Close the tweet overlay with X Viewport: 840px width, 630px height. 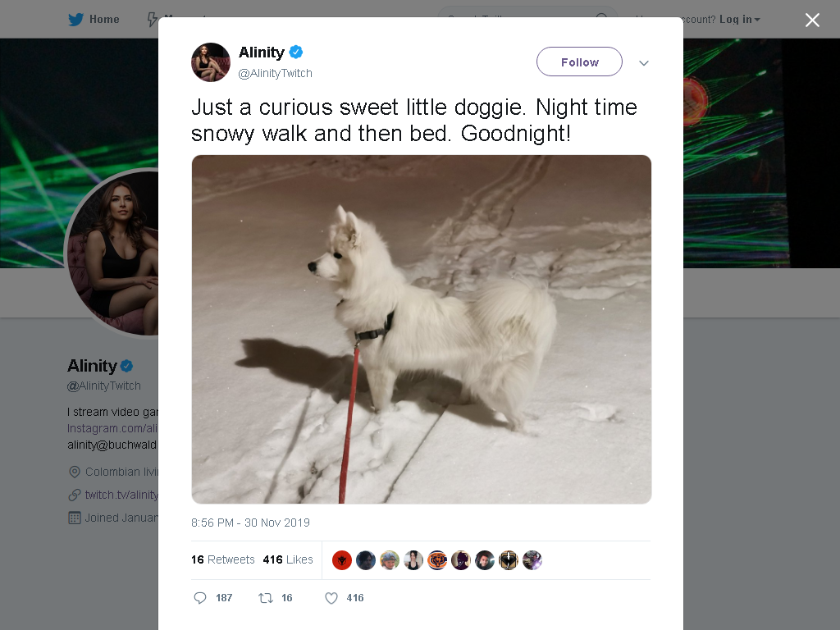[x=812, y=20]
